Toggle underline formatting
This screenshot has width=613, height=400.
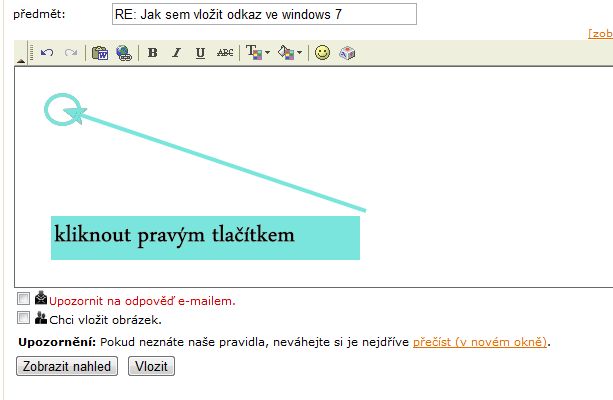point(200,53)
